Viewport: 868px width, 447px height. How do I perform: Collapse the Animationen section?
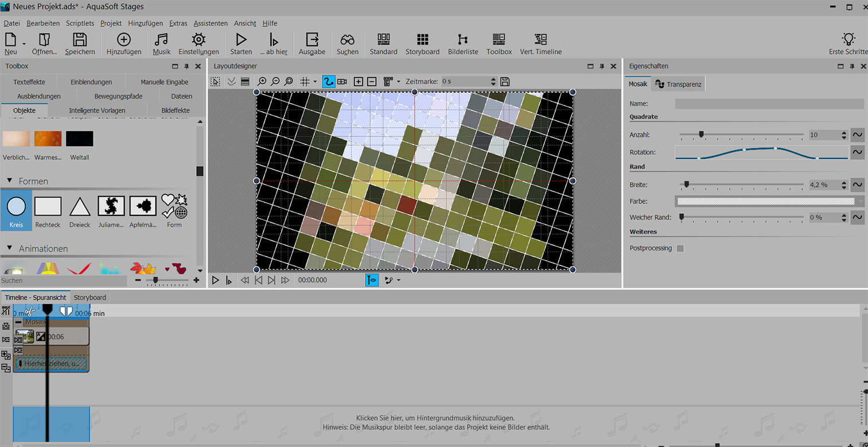(10, 248)
